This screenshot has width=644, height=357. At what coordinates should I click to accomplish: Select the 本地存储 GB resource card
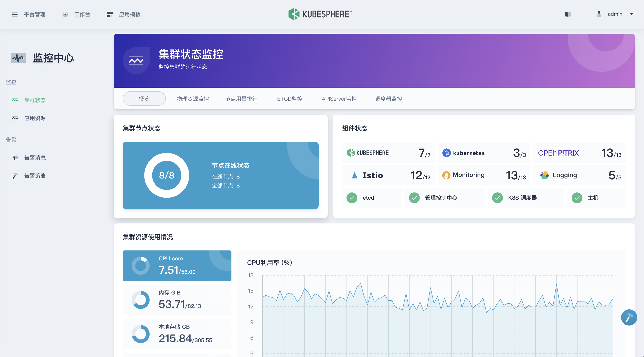click(x=177, y=334)
